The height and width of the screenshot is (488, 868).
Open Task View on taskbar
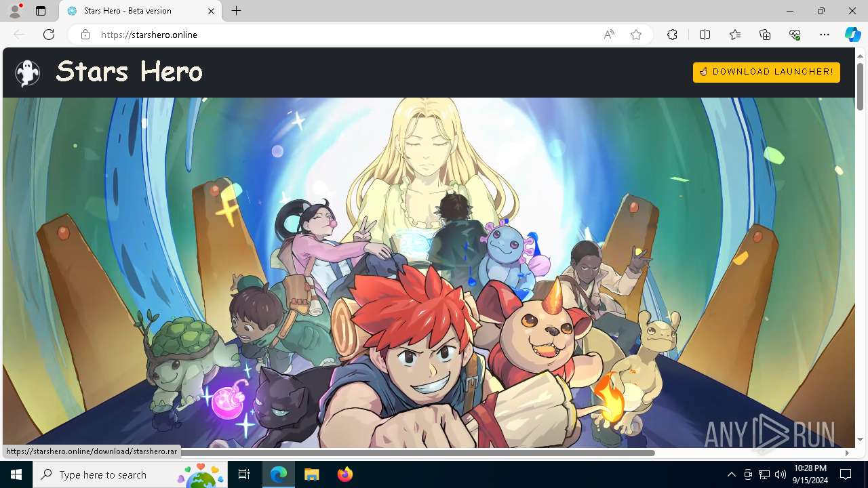tap(244, 474)
